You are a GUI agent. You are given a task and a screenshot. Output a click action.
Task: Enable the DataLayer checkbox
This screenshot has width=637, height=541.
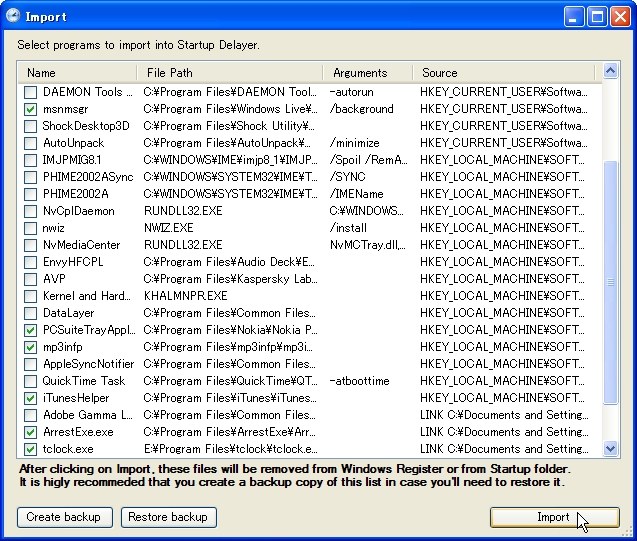point(30,313)
